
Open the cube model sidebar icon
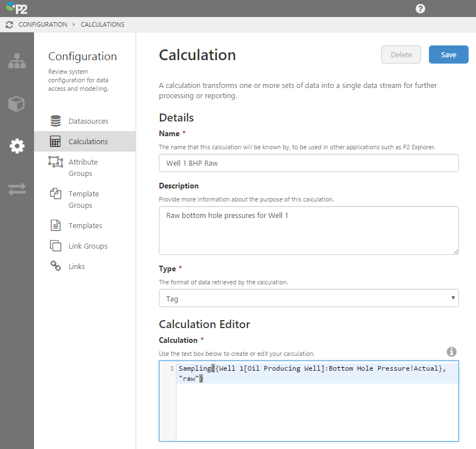click(x=17, y=104)
